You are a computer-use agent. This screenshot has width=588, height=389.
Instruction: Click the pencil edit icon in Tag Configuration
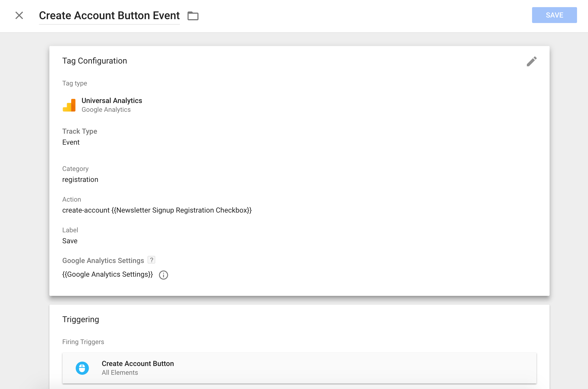coord(532,61)
